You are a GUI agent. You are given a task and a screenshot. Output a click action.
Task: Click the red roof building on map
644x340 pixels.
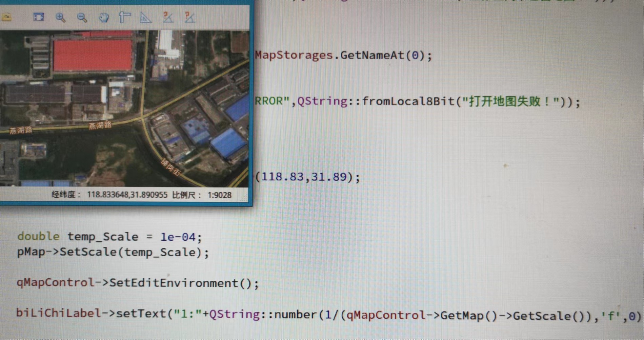pyautogui.click(x=93, y=55)
